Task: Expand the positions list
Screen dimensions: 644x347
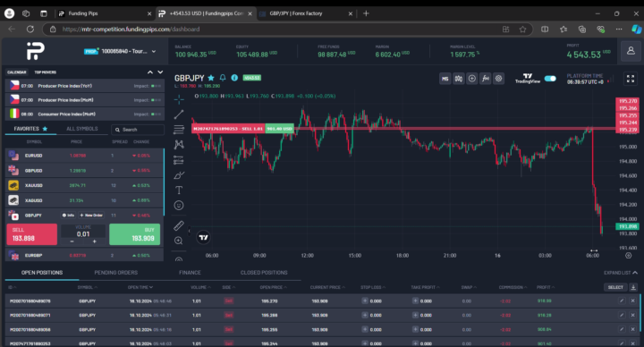Action: [621, 273]
